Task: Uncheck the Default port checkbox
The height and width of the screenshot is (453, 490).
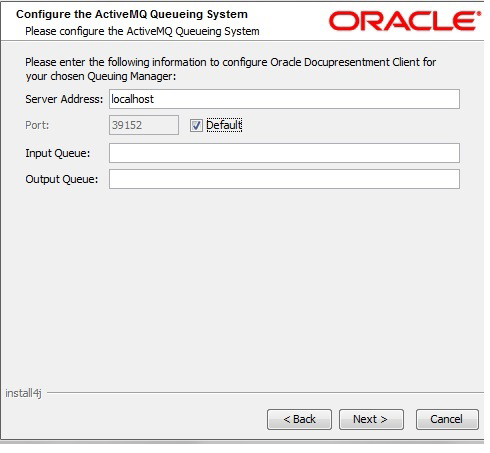Action: pyautogui.click(x=196, y=126)
